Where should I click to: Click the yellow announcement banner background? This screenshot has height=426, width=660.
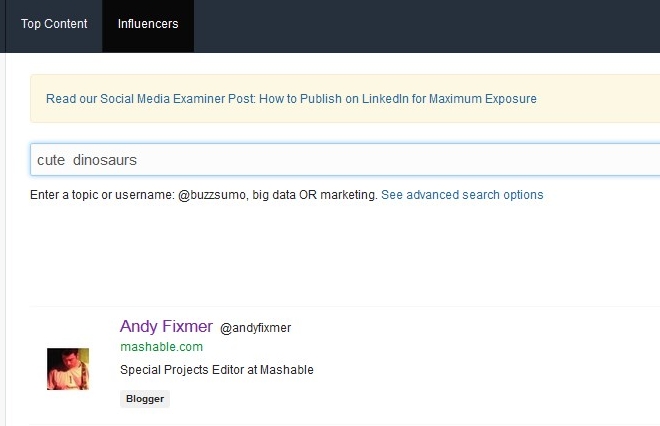598,99
